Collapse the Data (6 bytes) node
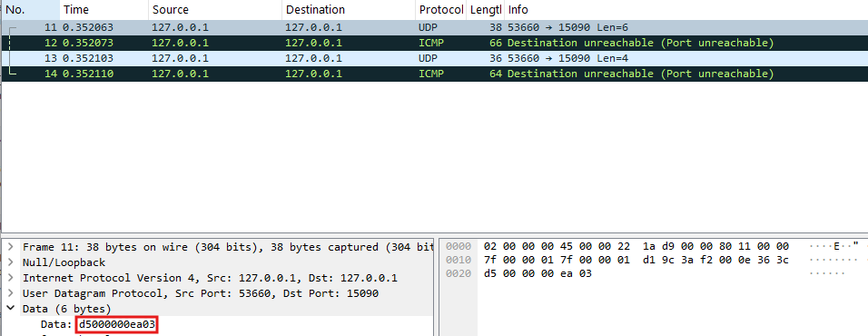 (x=11, y=309)
